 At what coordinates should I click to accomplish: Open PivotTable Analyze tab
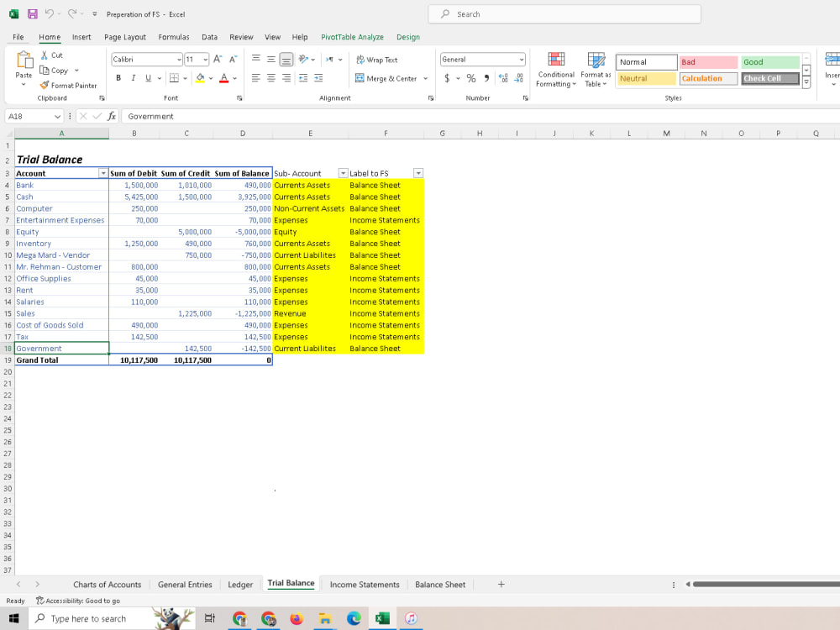click(352, 37)
